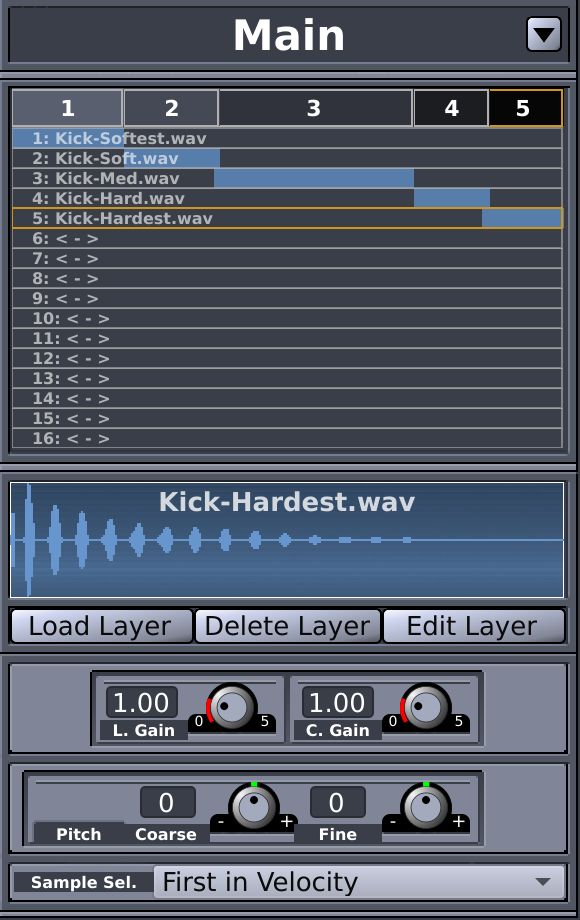580x920 pixels.
Task: Click the velocity bar of Kick-Med.wav
Action: pos(314,178)
